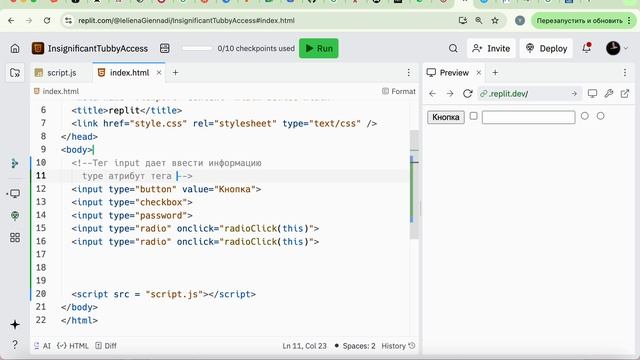This screenshot has height=360, width=640.
Task: Close the Preview tab
Action: pyautogui.click(x=479, y=73)
